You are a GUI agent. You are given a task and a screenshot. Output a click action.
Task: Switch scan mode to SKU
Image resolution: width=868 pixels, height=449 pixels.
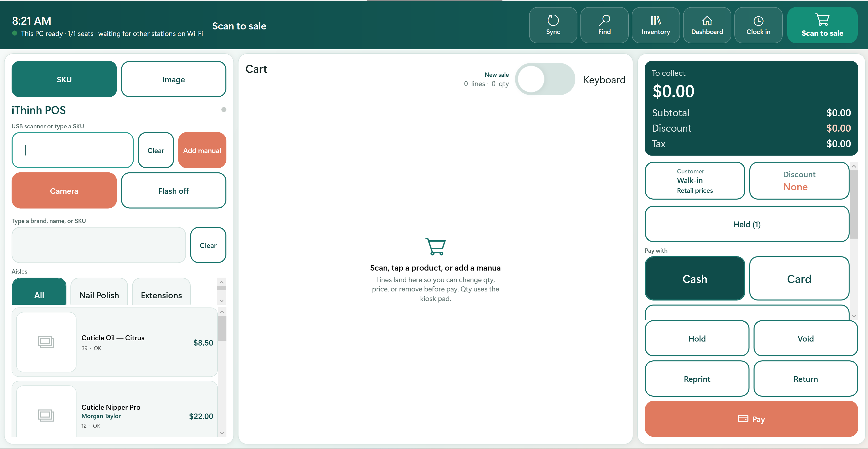click(64, 79)
